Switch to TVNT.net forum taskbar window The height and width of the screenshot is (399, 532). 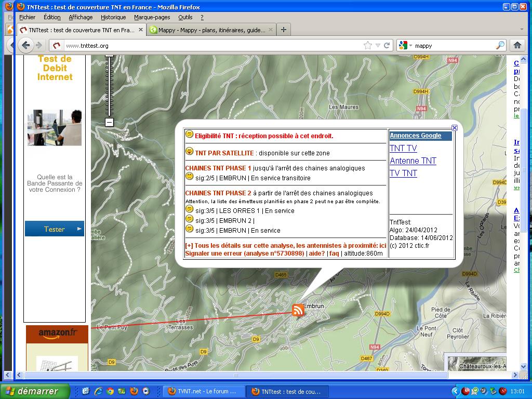tap(204, 391)
